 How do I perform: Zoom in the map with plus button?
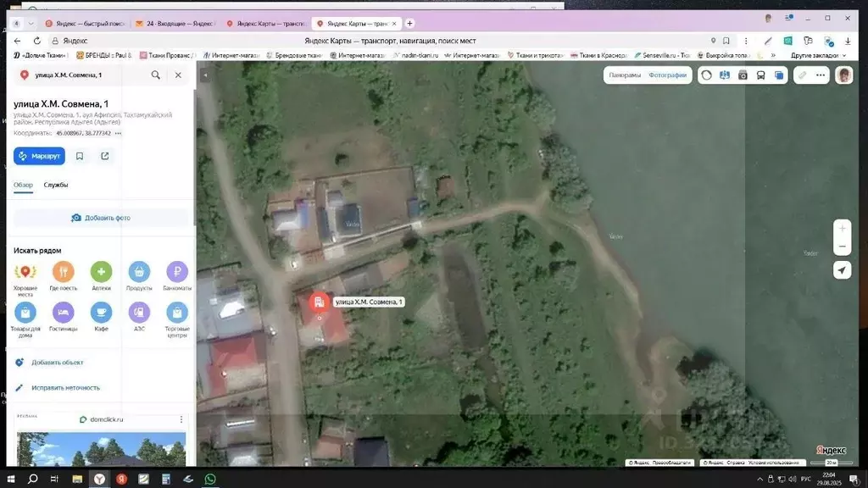(842, 228)
